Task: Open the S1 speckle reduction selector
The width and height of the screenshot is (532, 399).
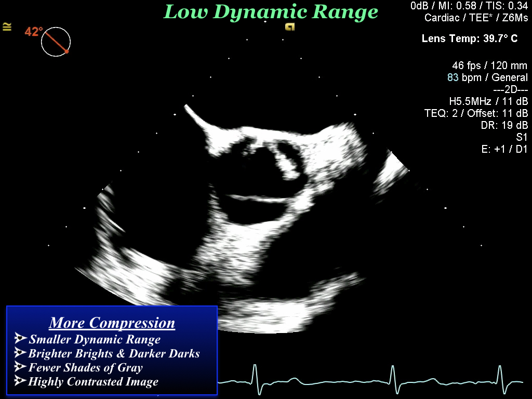Action: pyautogui.click(x=522, y=136)
